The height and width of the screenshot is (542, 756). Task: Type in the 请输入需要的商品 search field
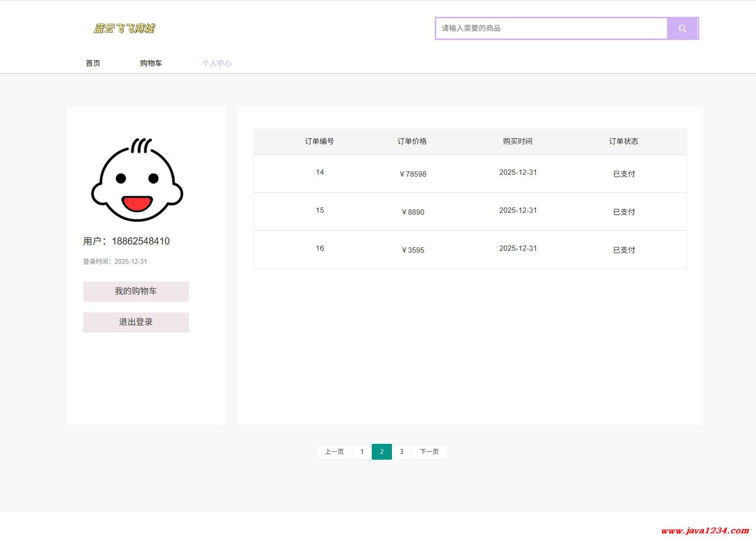(x=551, y=28)
